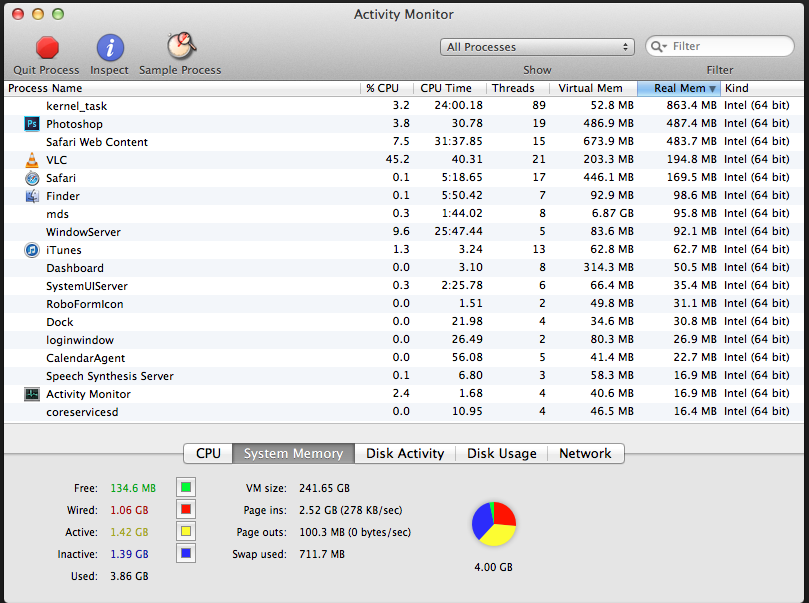Click the Swap used 711.7 MB value
Image resolution: width=809 pixels, height=603 pixels.
pyautogui.click(x=322, y=554)
